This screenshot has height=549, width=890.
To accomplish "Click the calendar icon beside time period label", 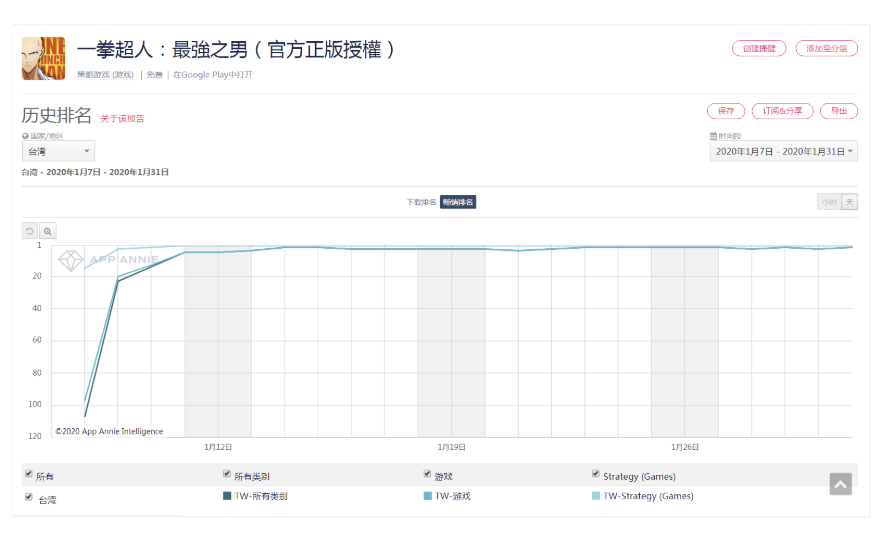I will 713,136.
